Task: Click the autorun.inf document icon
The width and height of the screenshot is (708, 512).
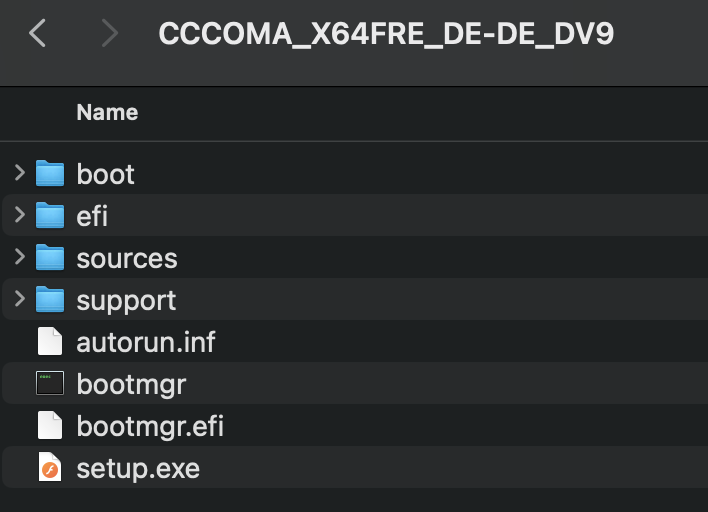Action: [50, 342]
